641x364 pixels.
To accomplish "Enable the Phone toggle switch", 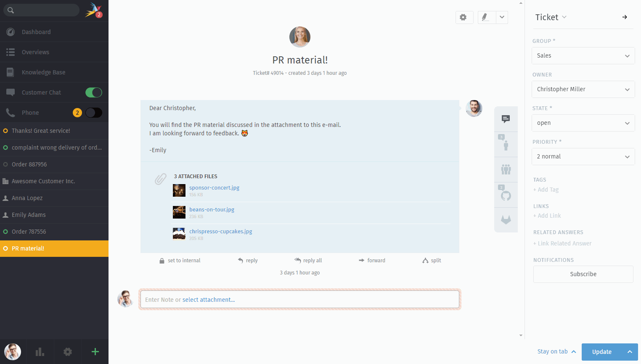I will 93,113.
